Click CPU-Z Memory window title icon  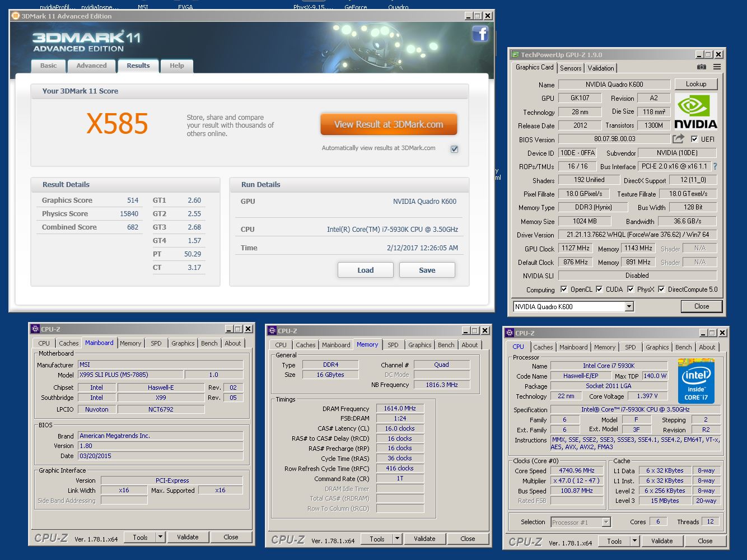272,330
